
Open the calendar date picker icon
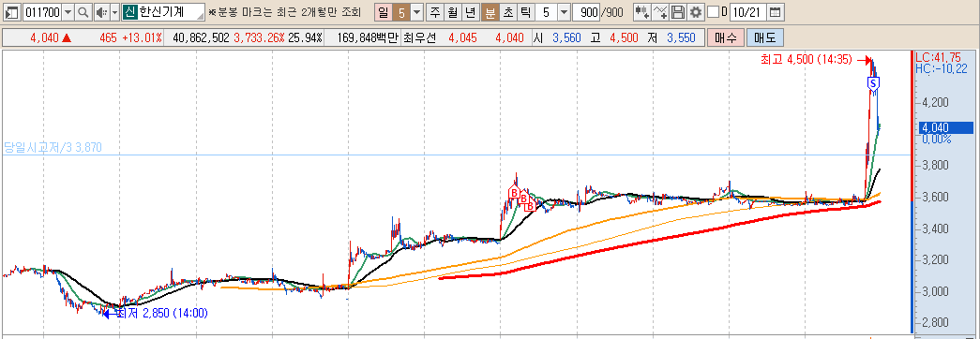click(x=775, y=12)
